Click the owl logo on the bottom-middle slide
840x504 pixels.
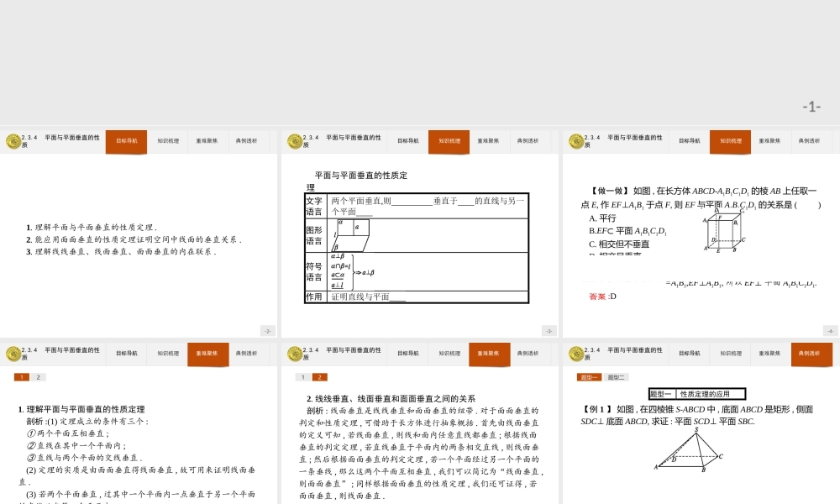point(293,354)
